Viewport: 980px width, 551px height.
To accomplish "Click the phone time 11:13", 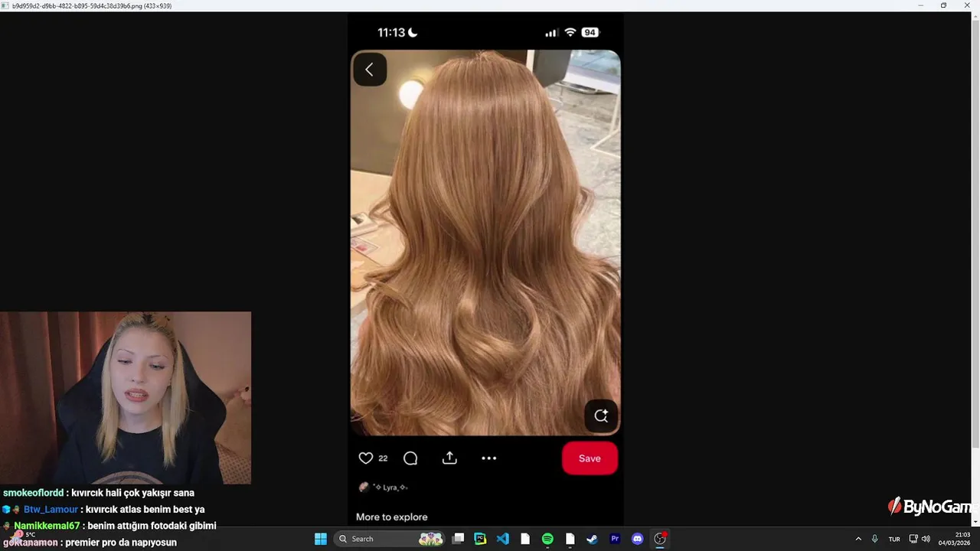I will tap(391, 32).
